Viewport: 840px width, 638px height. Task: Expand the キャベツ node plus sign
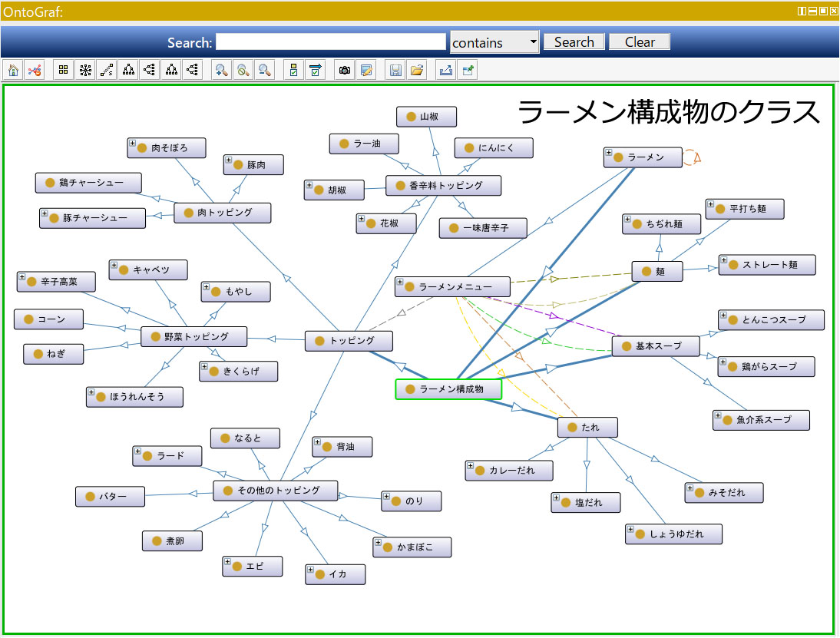tap(114, 265)
